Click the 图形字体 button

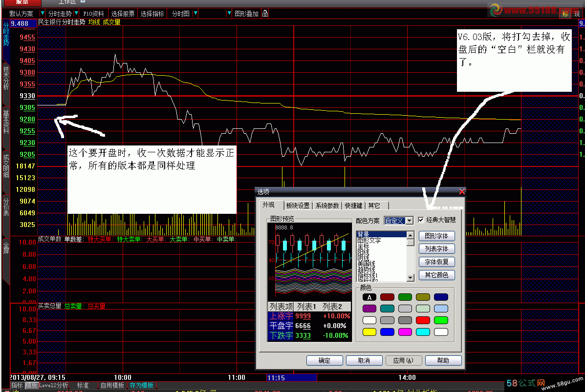point(436,236)
